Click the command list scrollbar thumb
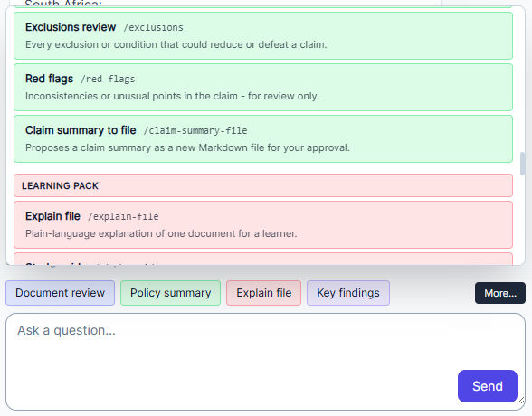532x416 pixels. pyautogui.click(x=523, y=164)
